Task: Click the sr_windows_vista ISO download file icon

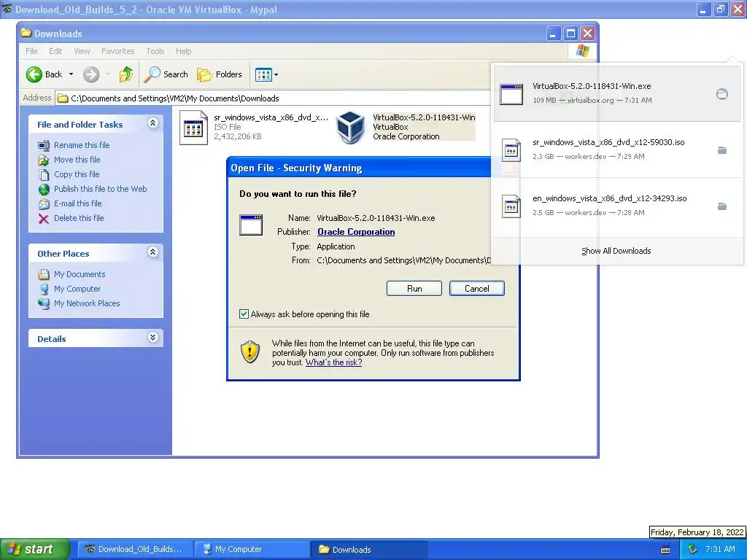Action: click(x=511, y=150)
